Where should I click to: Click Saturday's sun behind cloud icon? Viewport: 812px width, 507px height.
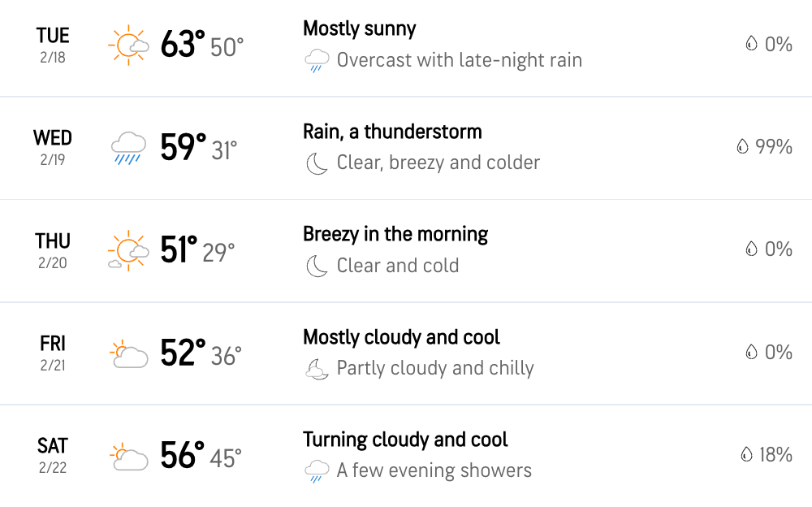point(129,456)
